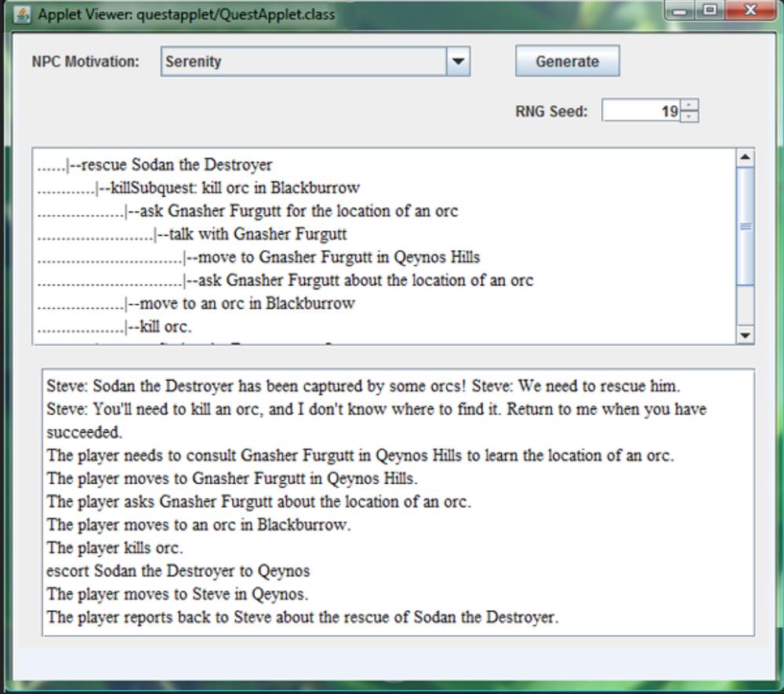Click 'The player moves to Steve in Qeynos' line
Viewport: 784px width, 694px height.
coord(177,594)
